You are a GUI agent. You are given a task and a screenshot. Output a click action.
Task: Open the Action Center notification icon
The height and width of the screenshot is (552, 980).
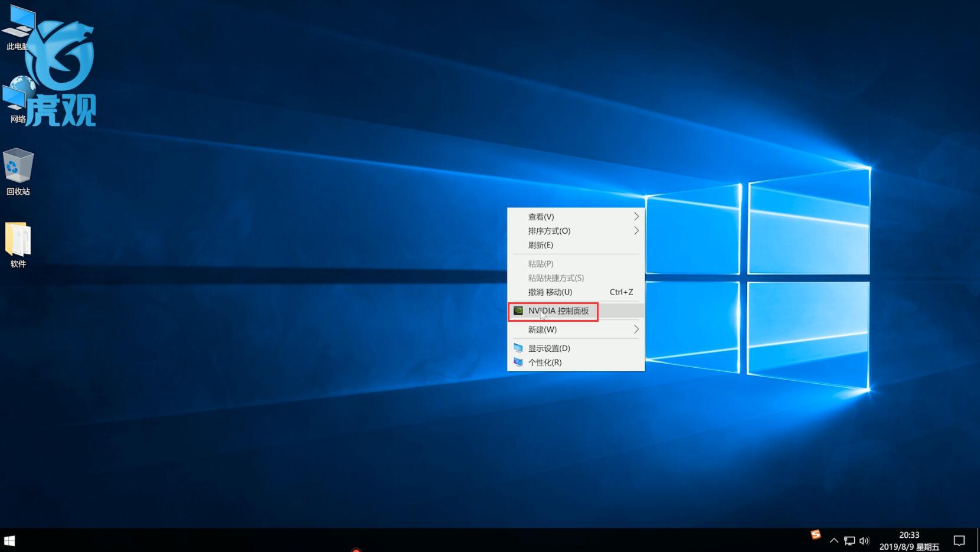(x=959, y=541)
